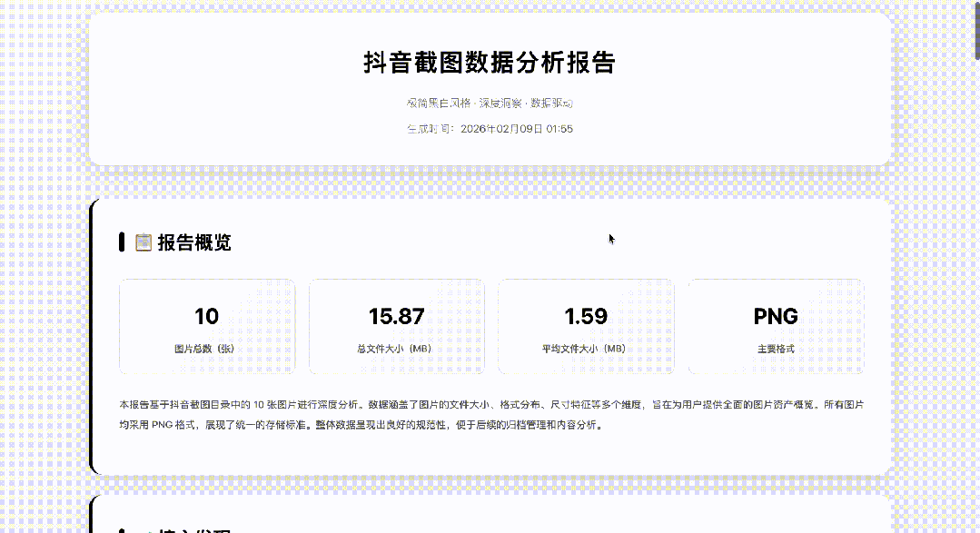The width and height of the screenshot is (980, 533).
Task: Open the 主要格式 card showing PNG
Action: 777,327
